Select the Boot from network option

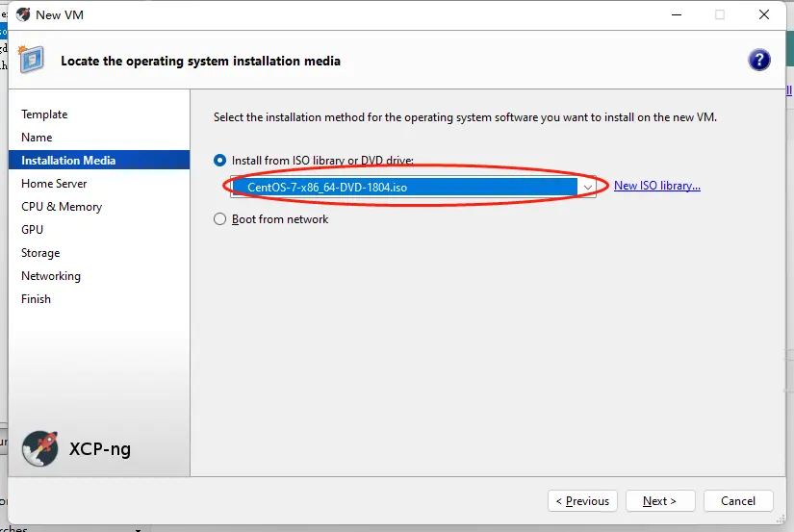tap(219, 219)
